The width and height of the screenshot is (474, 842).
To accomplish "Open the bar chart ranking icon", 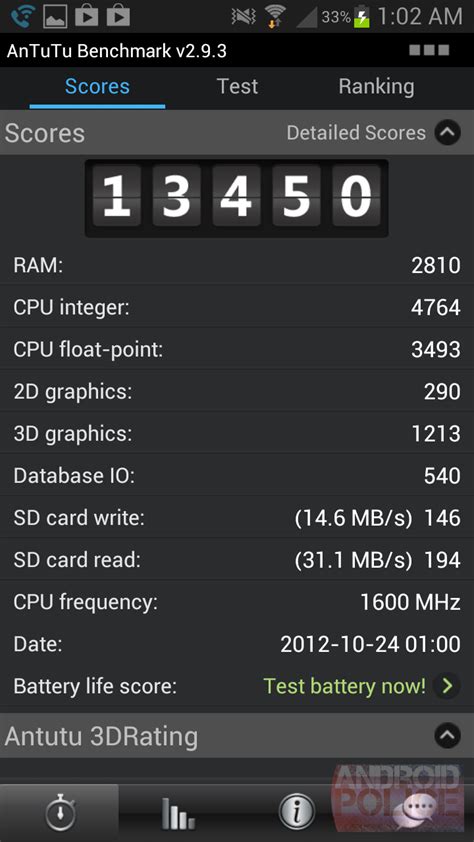I will point(178,814).
